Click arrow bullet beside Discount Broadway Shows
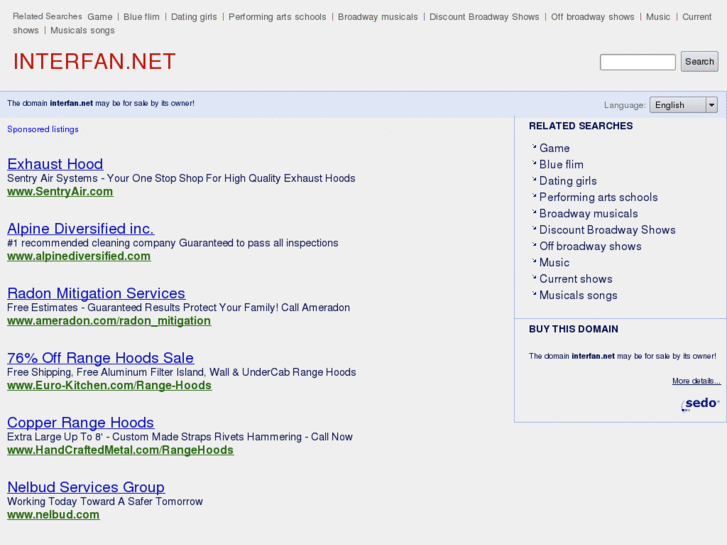The width and height of the screenshot is (727, 545). [x=534, y=228]
